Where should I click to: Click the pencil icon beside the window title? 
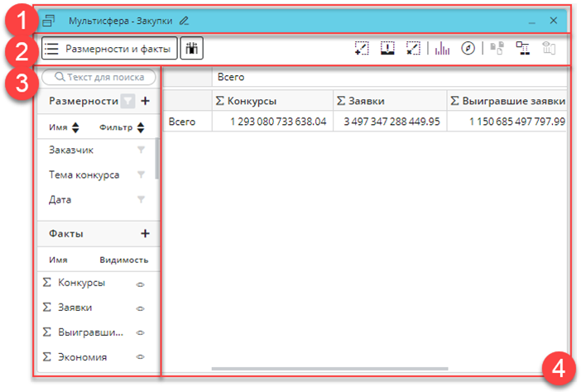pos(184,19)
